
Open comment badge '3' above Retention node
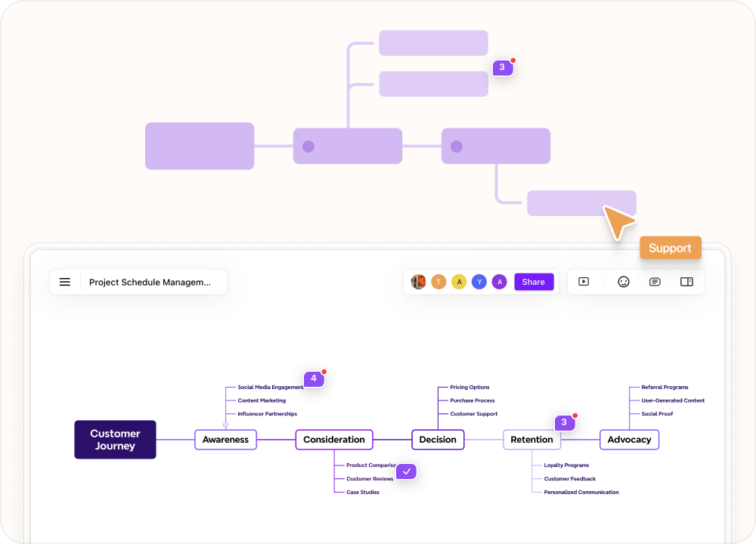(x=564, y=422)
